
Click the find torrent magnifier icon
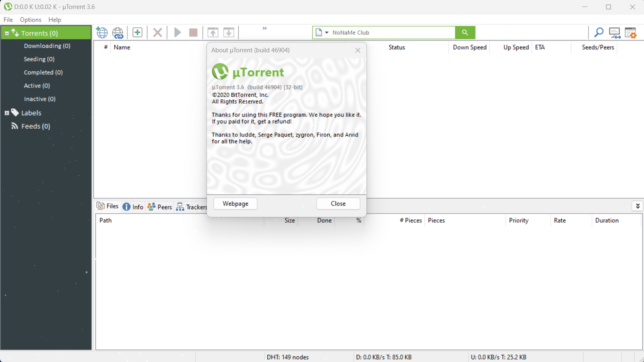point(599,32)
